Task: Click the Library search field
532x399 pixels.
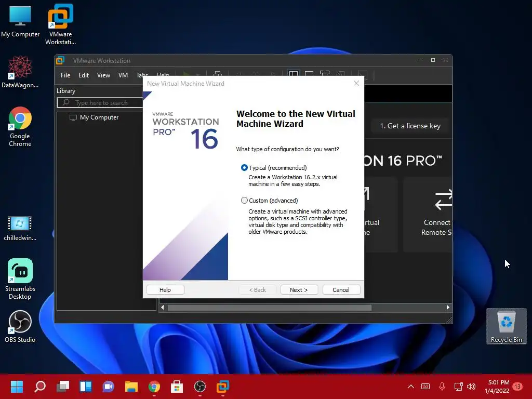Action: click(x=100, y=102)
